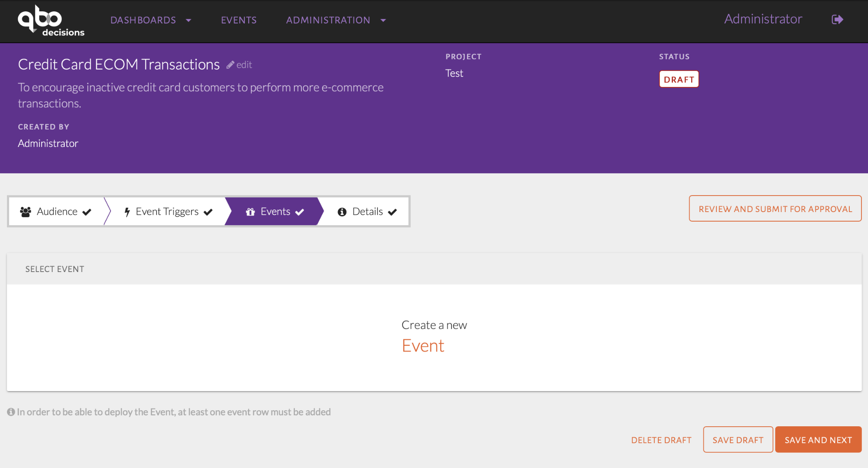The image size is (868, 468).
Task: Click the pencil edit icon beside title
Action: click(x=230, y=65)
